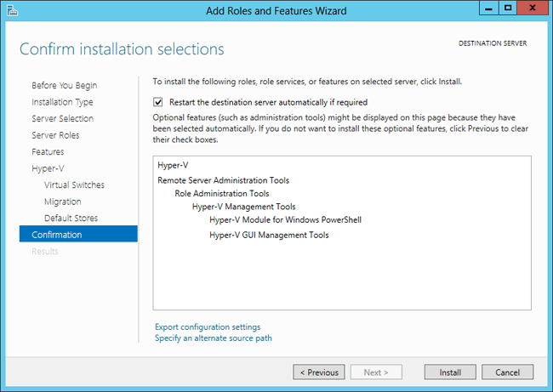Screen dimensions: 553x392
Task: Go to Before You Begin step
Action: [x=64, y=85]
